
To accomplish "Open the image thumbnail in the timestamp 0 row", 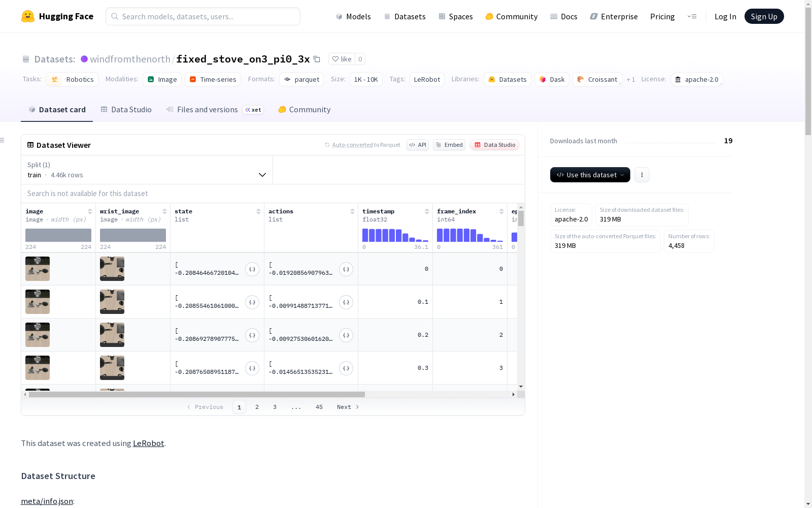I will coord(38,269).
